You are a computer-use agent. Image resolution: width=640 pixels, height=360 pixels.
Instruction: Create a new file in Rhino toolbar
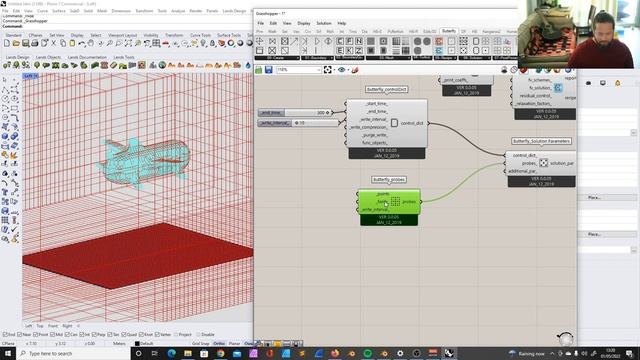[7, 43]
